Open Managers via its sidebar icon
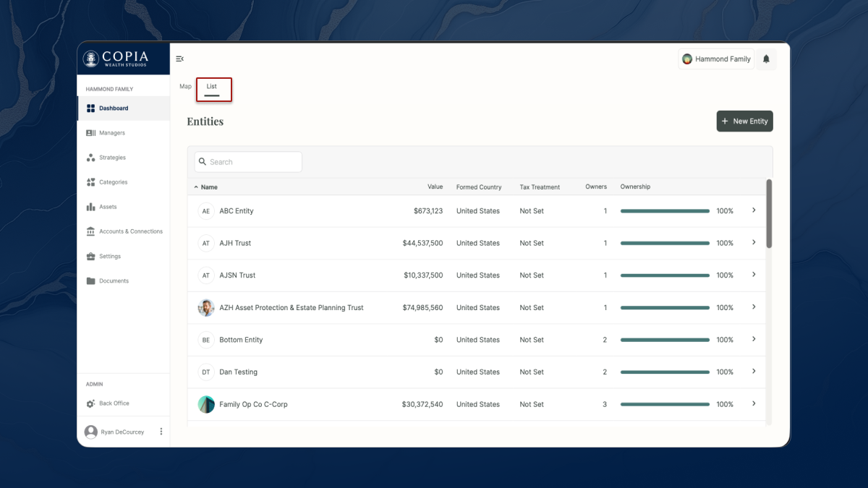Image resolution: width=868 pixels, height=488 pixels. point(90,133)
